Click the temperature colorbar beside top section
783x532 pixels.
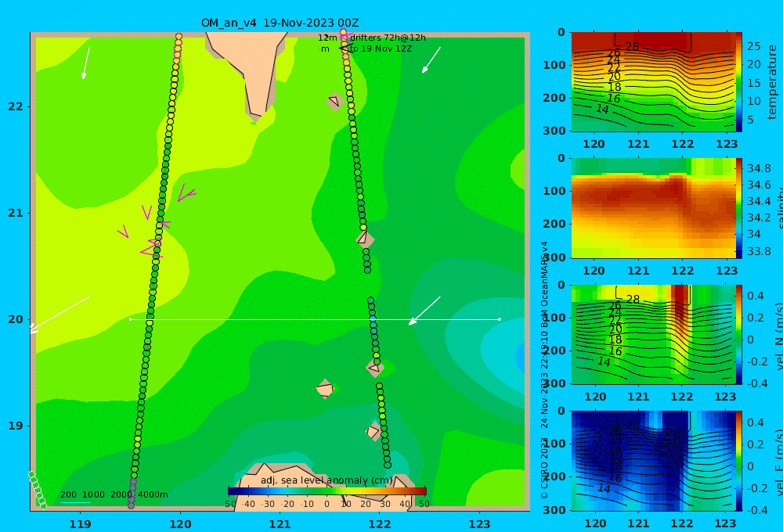[x=739, y=82]
